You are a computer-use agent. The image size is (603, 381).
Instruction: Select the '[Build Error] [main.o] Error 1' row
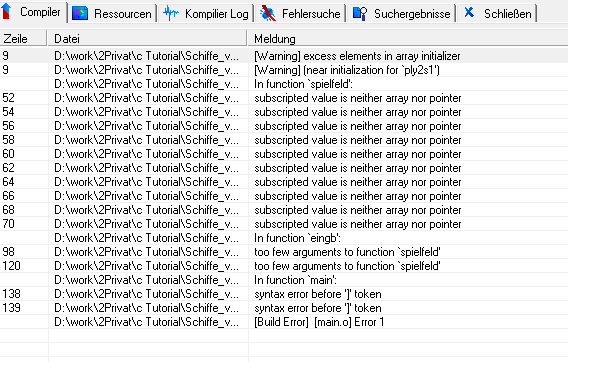pyautogui.click(x=284, y=322)
